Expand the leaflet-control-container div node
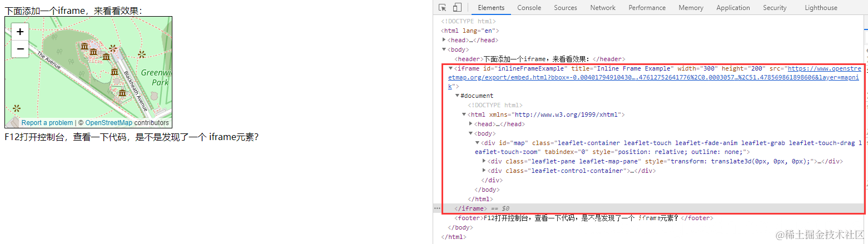The image size is (868, 244). (x=484, y=171)
